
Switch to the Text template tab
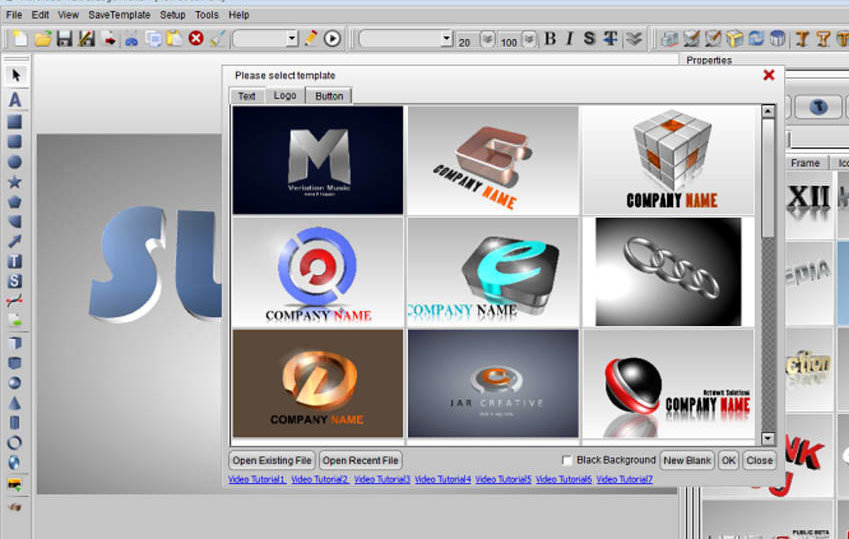point(247,96)
